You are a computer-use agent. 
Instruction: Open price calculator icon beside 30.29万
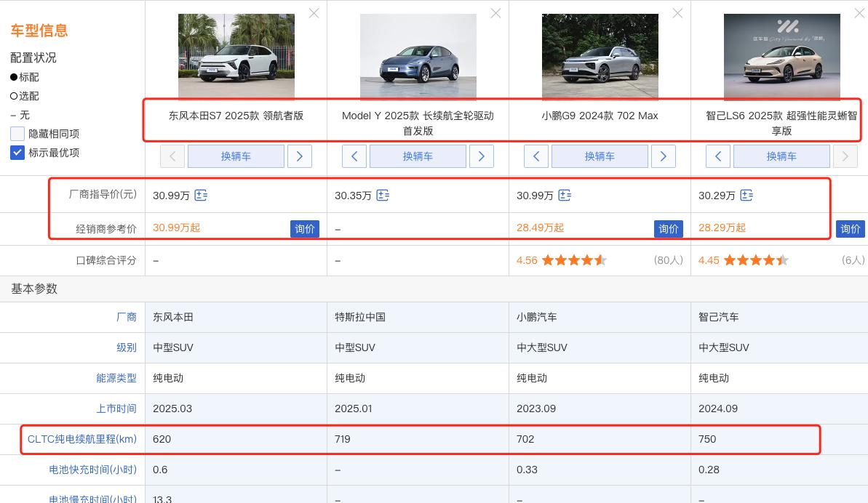coord(746,195)
